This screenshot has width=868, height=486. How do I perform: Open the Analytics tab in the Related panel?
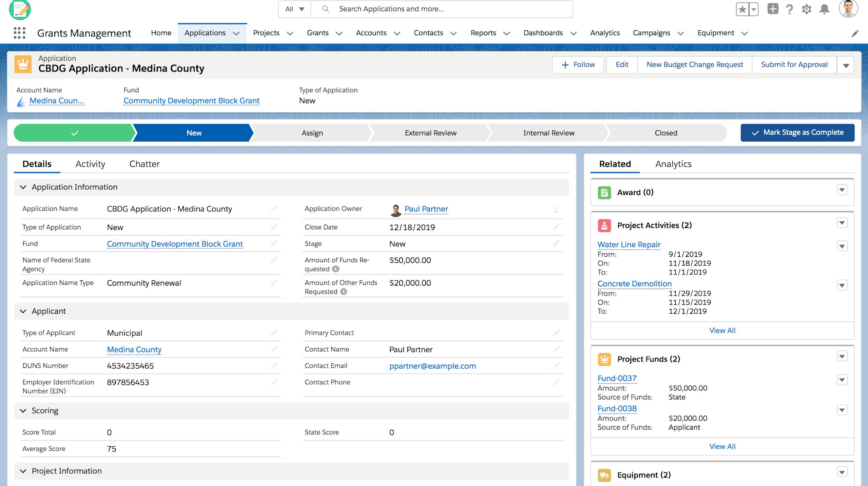click(x=673, y=164)
